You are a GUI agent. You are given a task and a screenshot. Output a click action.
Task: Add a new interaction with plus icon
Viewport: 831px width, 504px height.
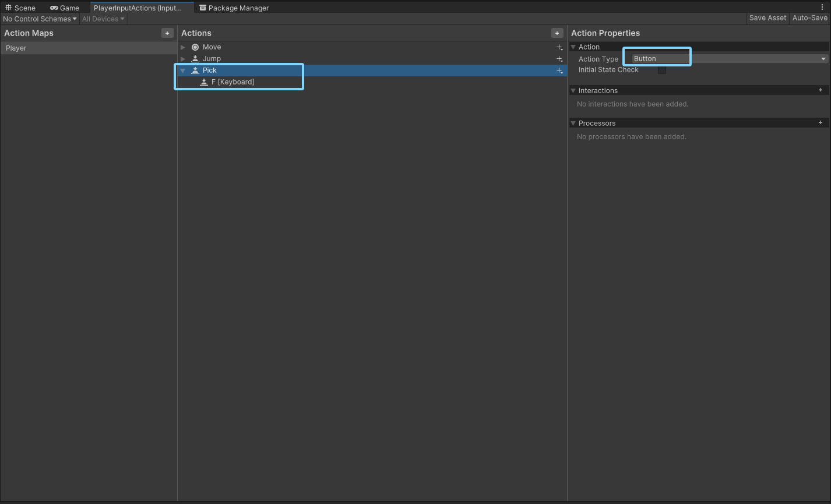click(821, 90)
